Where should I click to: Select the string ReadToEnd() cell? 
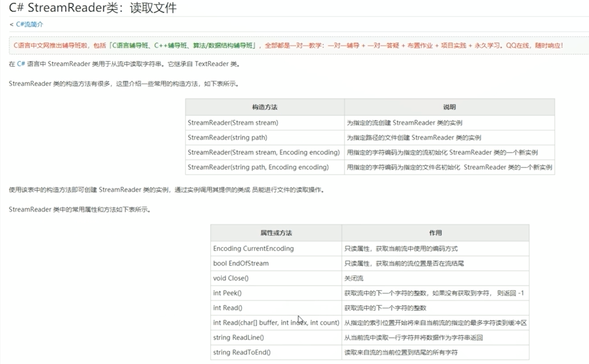pos(276,352)
